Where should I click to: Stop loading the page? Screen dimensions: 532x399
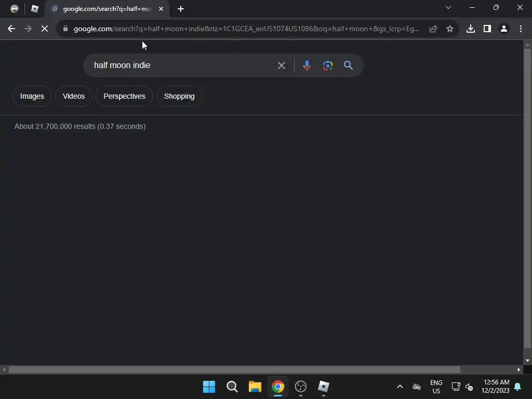(x=45, y=29)
